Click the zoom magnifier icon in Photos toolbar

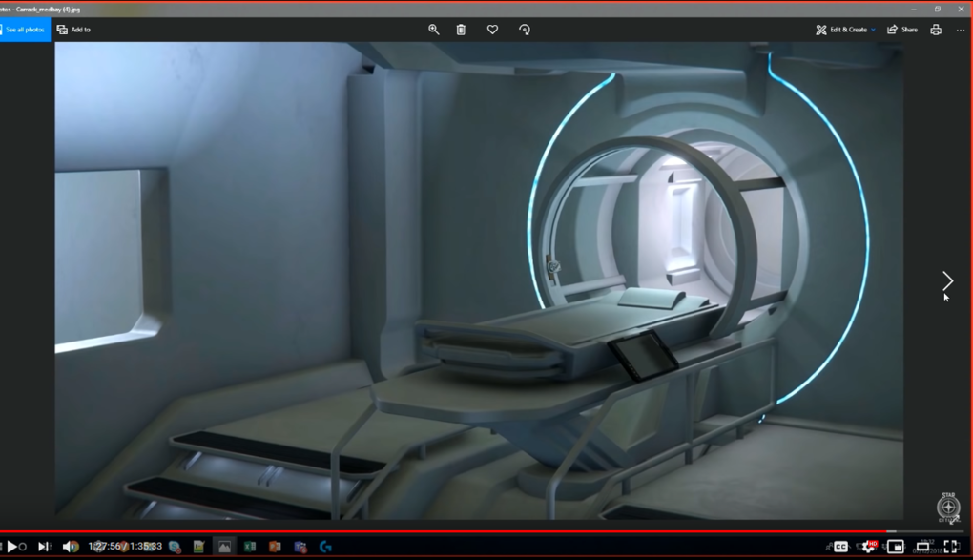coord(434,30)
